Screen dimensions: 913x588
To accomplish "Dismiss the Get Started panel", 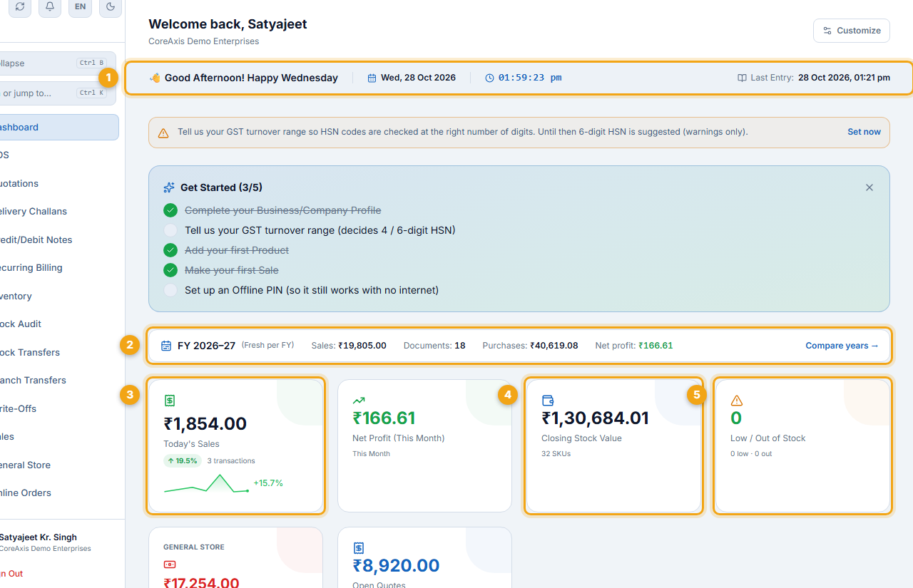I will pyautogui.click(x=869, y=187).
